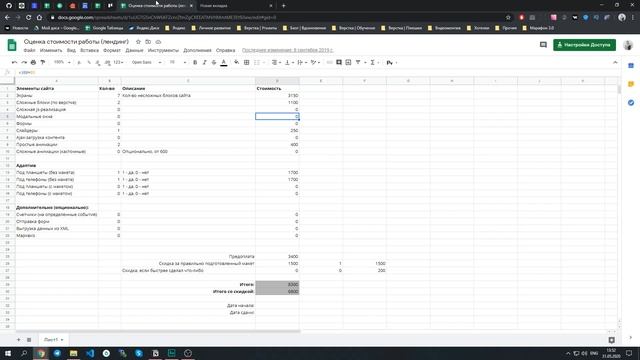640x360 pixels.
Task: Open the fill color picker
Action: [237, 62]
